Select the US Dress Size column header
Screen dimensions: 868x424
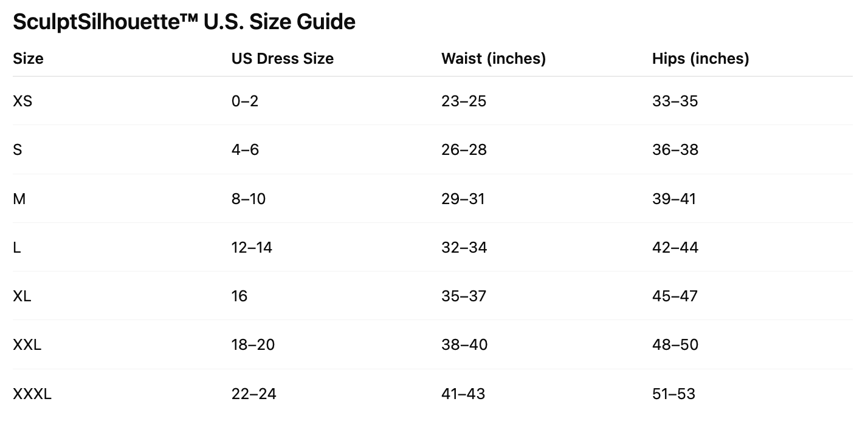[282, 59]
